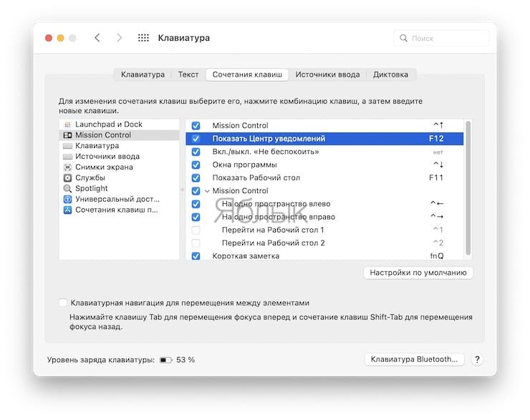Click the Службы gear icon
The width and height of the screenshot is (530, 420).
[67, 178]
